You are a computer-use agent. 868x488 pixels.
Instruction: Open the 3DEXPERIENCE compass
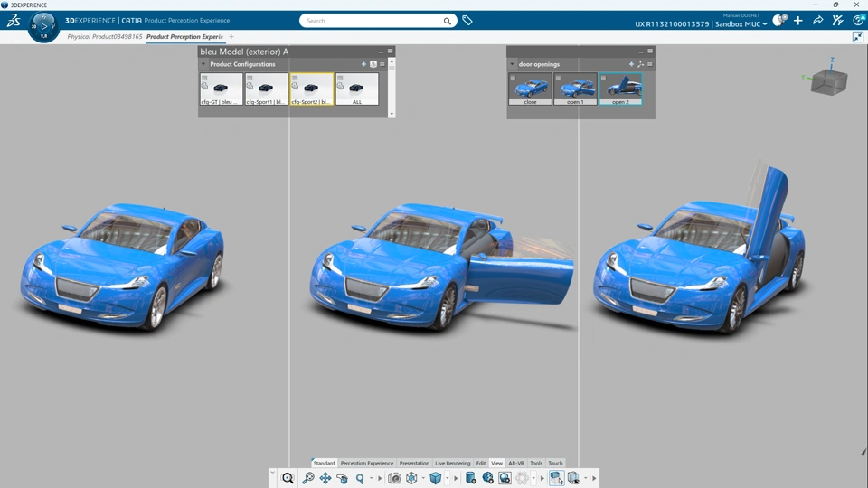pos(43,26)
